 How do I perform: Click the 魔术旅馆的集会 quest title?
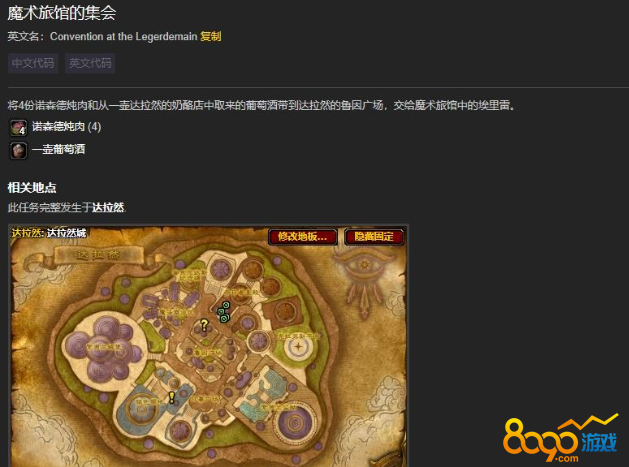62,13
